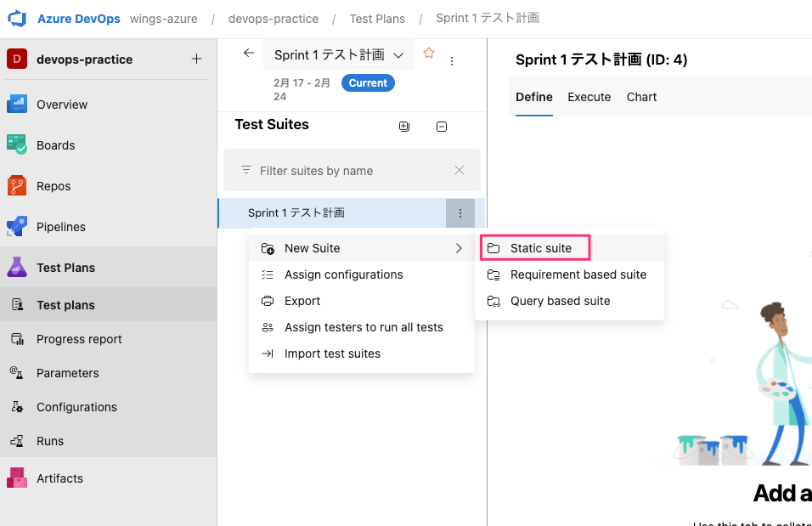This screenshot has width=812, height=526.
Task: Click the plus icon beside devops-practice
Action: click(196, 59)
